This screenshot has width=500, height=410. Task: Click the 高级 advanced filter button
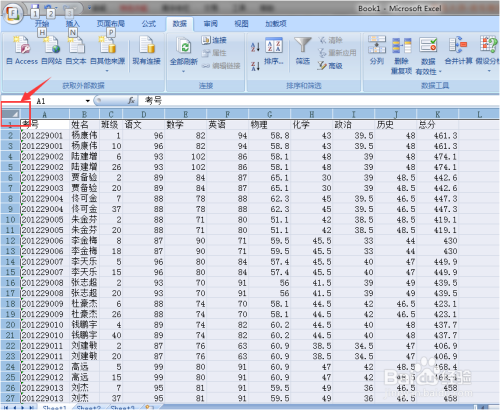point(330,66)
